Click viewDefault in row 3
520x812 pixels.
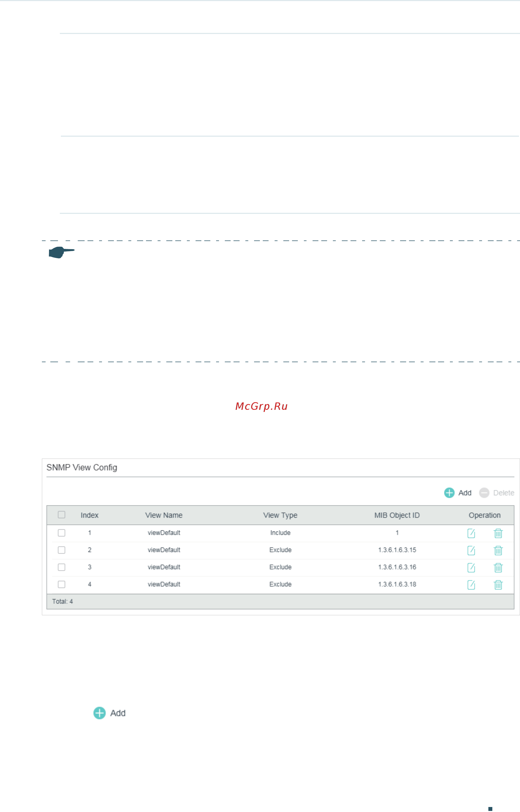(164, 567)
